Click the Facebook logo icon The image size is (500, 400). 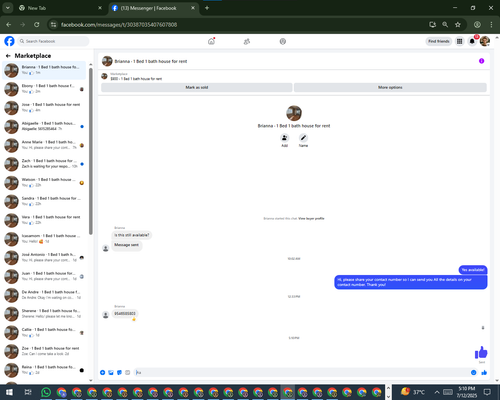click(x=9, y=41)
